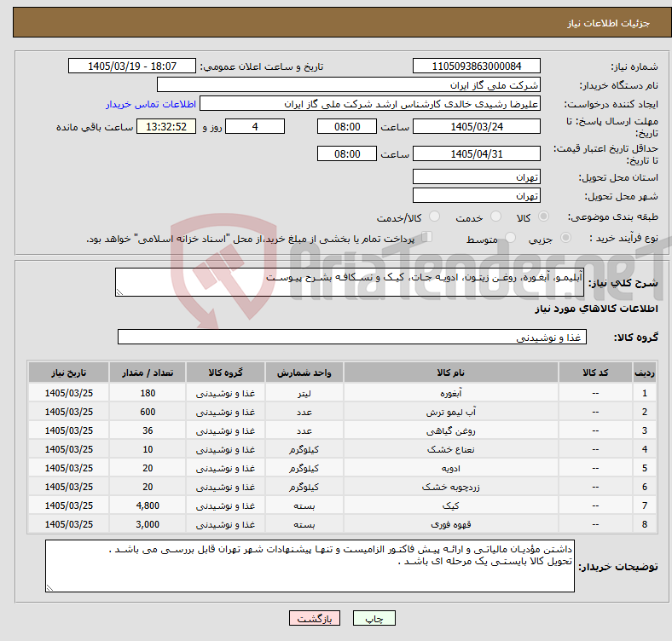Select the کالا radio button

pos(543,217)
